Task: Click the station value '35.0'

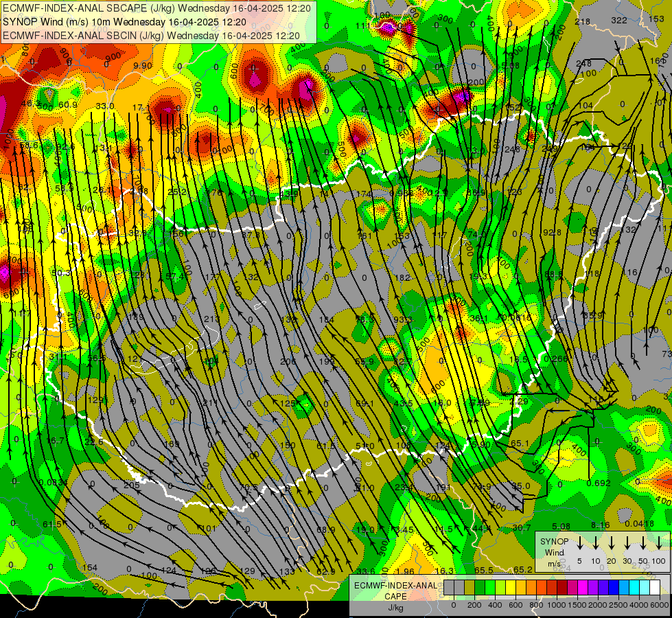Action: click(x=521, y=486)
